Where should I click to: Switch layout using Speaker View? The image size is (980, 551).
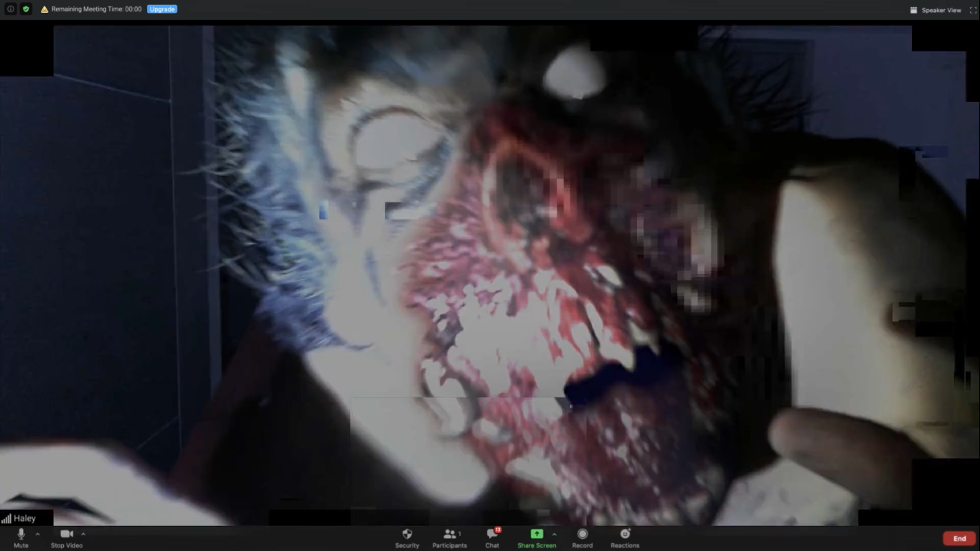pos(936,10)
